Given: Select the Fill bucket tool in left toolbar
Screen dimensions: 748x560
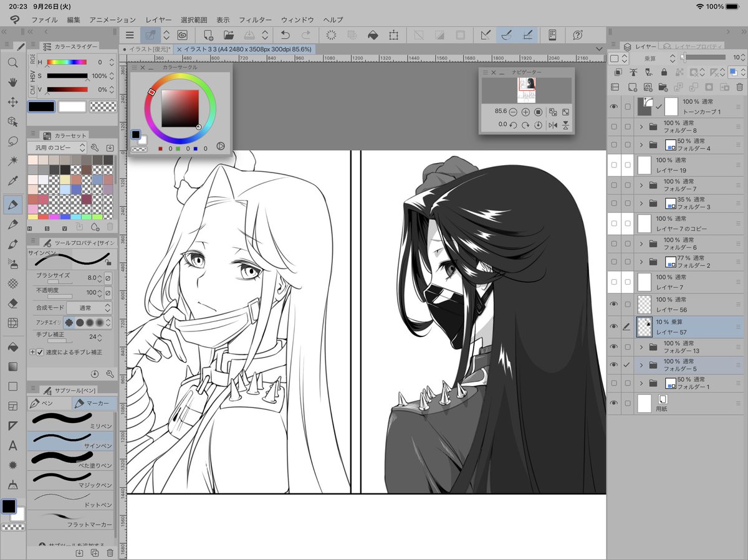Looking at the screenshot, I should (x=12, y=346).
